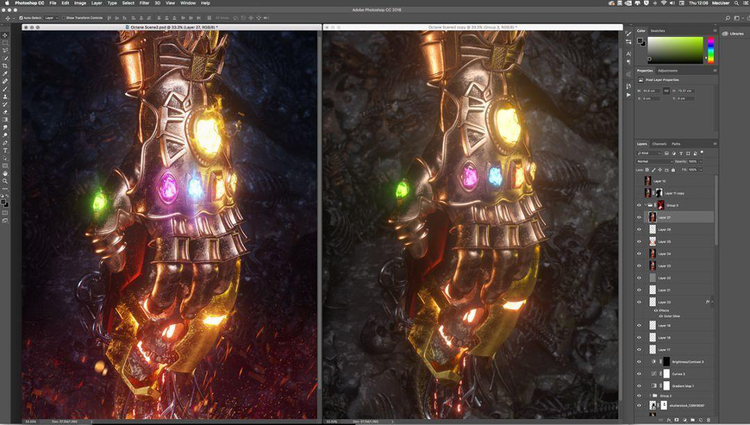Collapse the Layer 20 effects arrow
This screenshot has width=750, height=425.
tap(712, 302)
